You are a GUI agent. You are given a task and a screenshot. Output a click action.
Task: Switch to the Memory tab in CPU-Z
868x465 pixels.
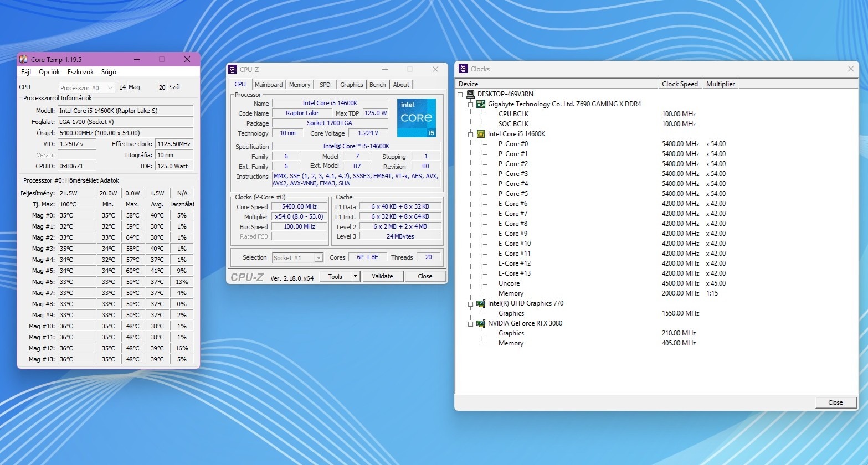coord(300,85)
